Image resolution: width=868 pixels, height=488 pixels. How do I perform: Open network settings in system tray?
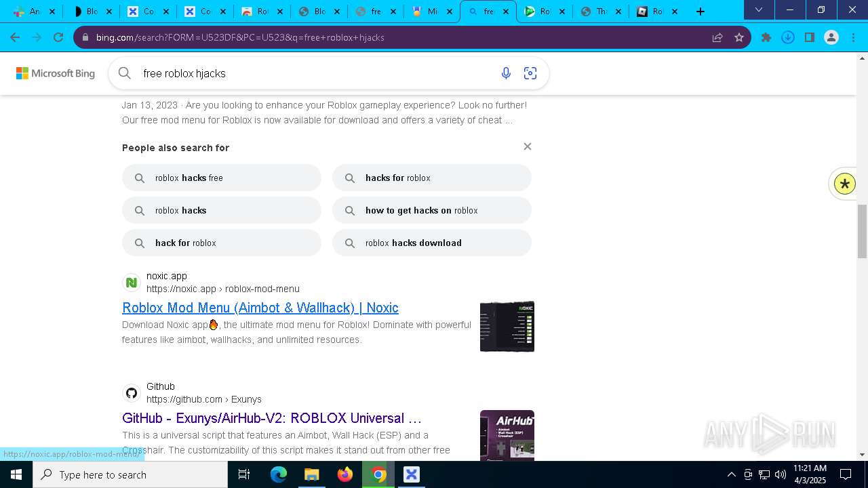tap(764, 474)
